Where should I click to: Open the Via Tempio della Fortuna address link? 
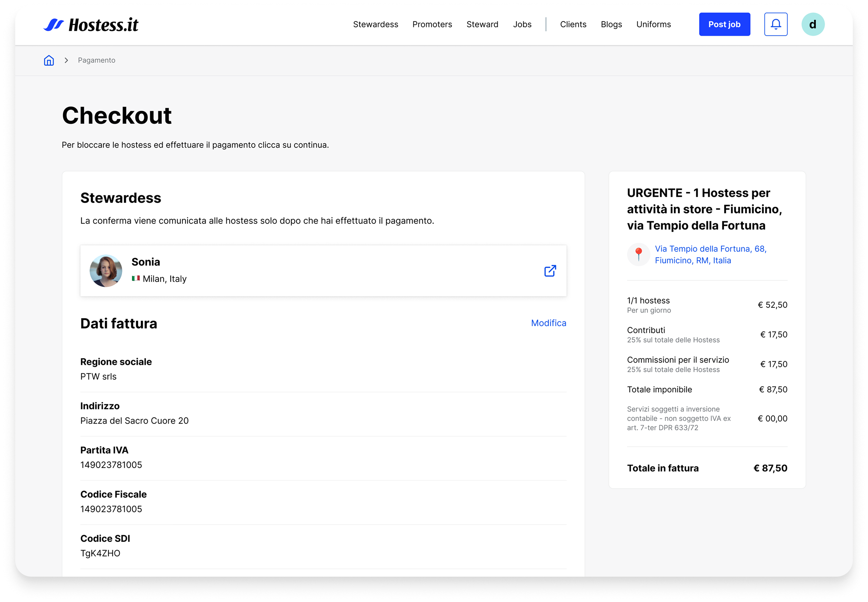pos(710,254)
